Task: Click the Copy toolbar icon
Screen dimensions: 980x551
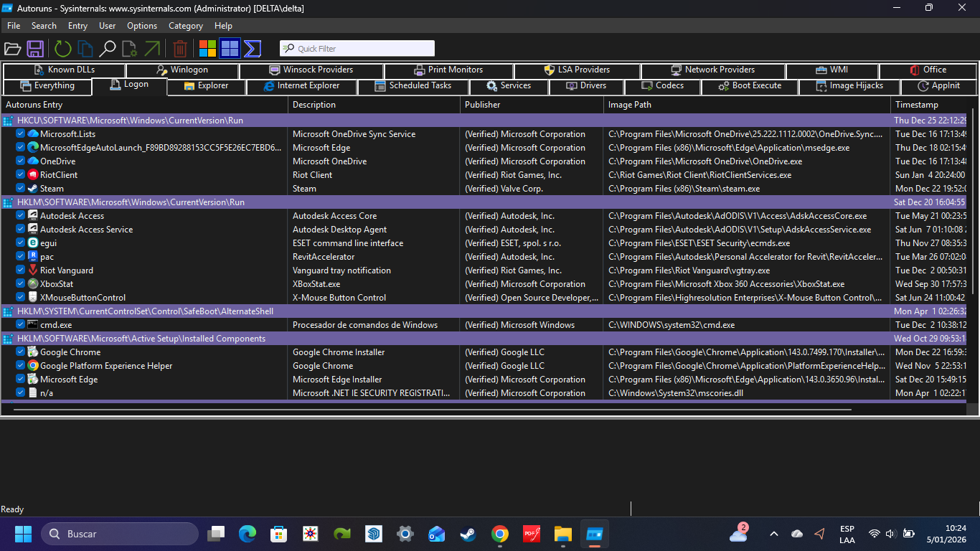Action: pyautogui.click(x=85, y=49)
